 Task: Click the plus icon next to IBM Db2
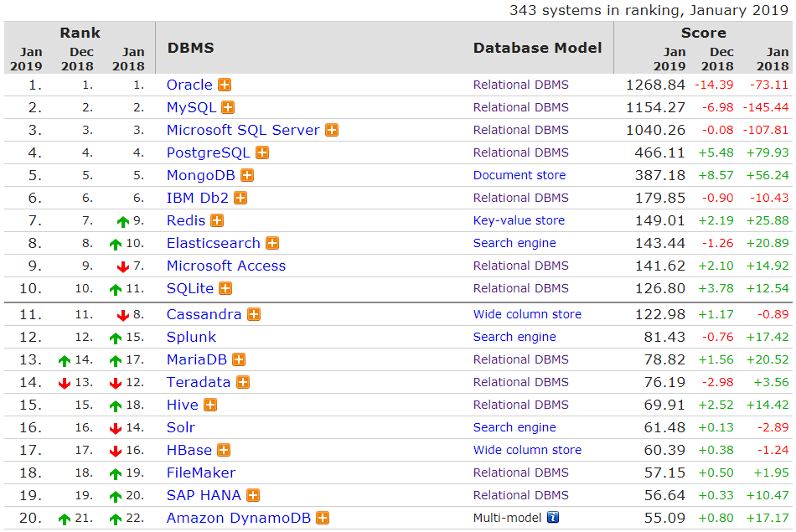pyautogui.click(x=240, y=198)
